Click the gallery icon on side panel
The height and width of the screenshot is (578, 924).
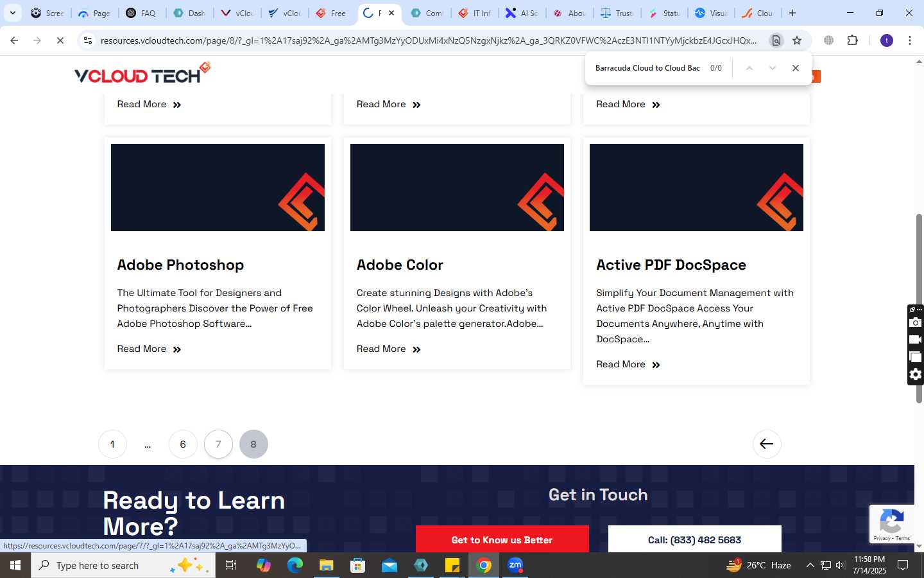tap(916, 357)
